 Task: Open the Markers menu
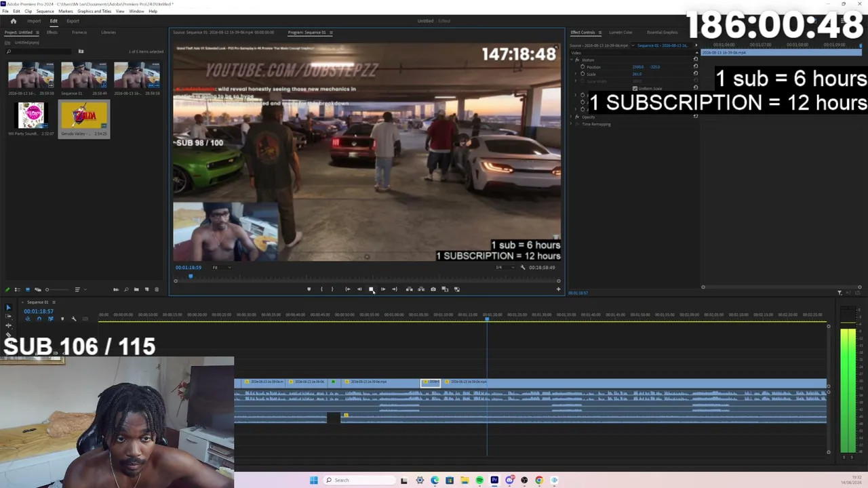(x=66, y=12)
